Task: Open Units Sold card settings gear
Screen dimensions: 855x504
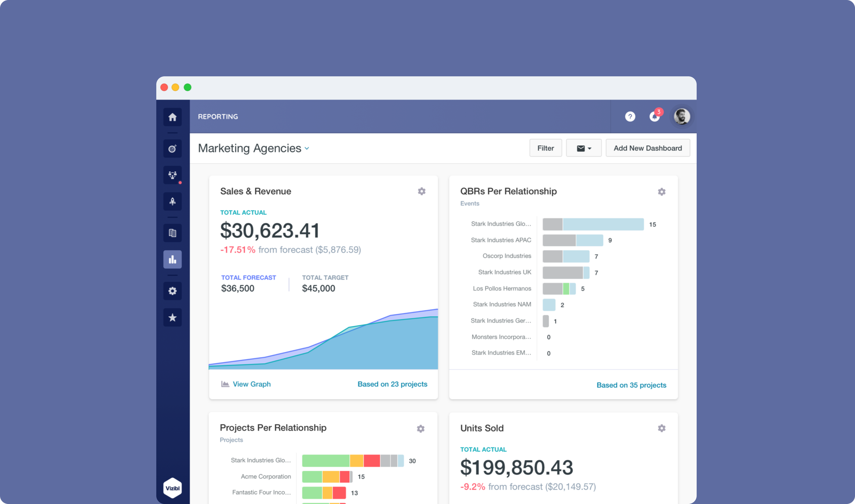Action: [x=661, y=428]
